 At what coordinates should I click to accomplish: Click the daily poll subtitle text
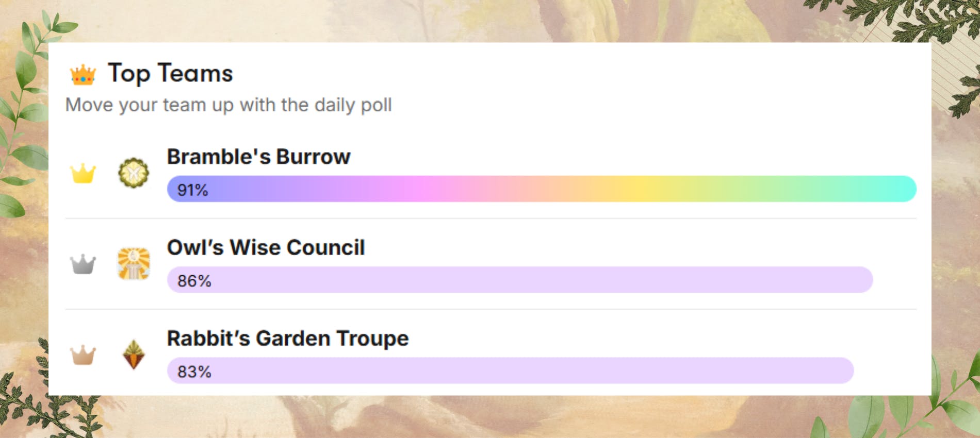tap(228, 105)
